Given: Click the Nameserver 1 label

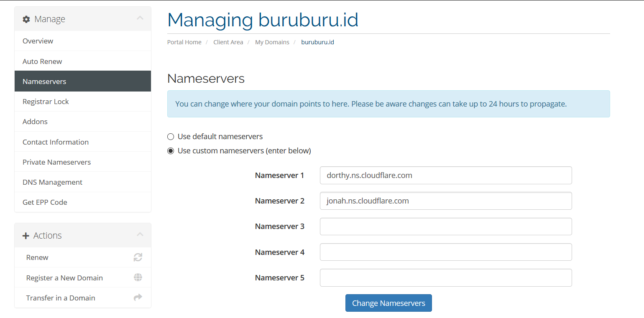Looking at the screenshot, I should [280, 176].
